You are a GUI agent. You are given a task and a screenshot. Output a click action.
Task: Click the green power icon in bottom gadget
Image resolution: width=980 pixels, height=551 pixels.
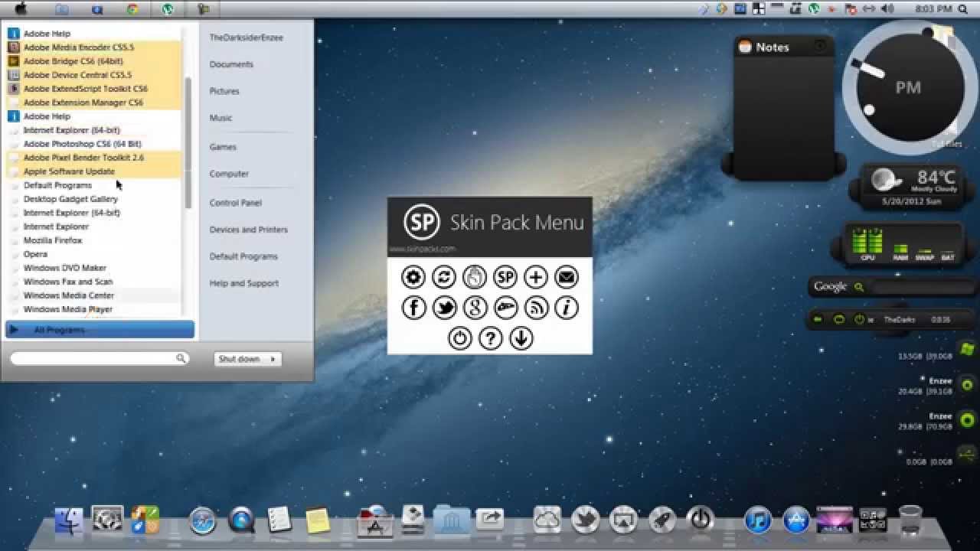(859, 319)
